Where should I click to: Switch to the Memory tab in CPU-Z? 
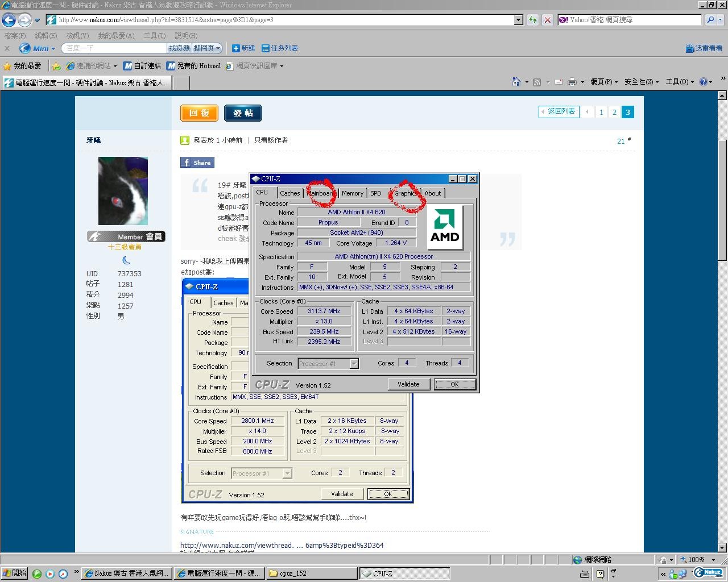(x=353, y=193)
